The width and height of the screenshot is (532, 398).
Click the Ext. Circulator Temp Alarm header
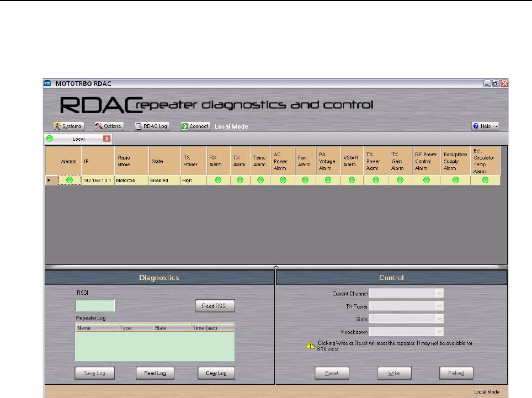tap(485, 161)
